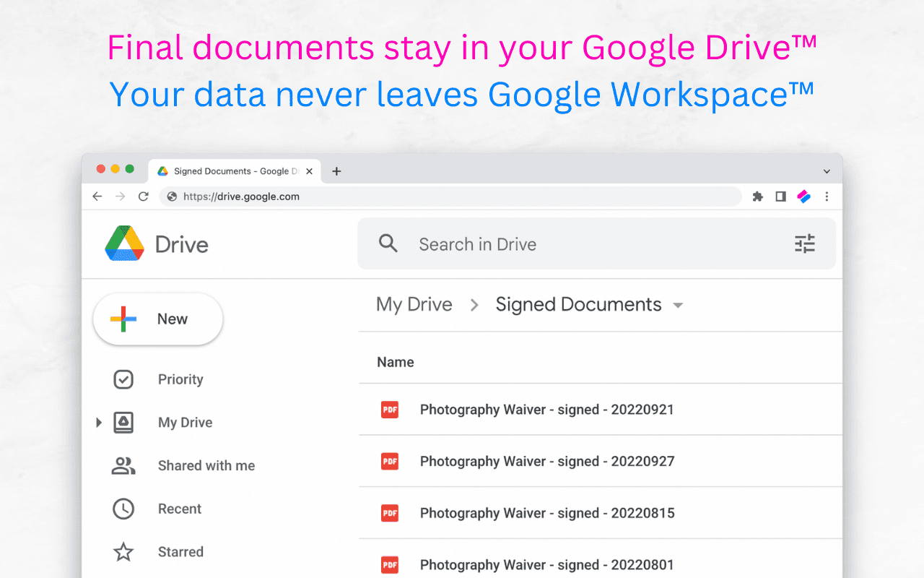Screen dimensions: 924x578
Task: Click the New button
Action: [158, 319]
